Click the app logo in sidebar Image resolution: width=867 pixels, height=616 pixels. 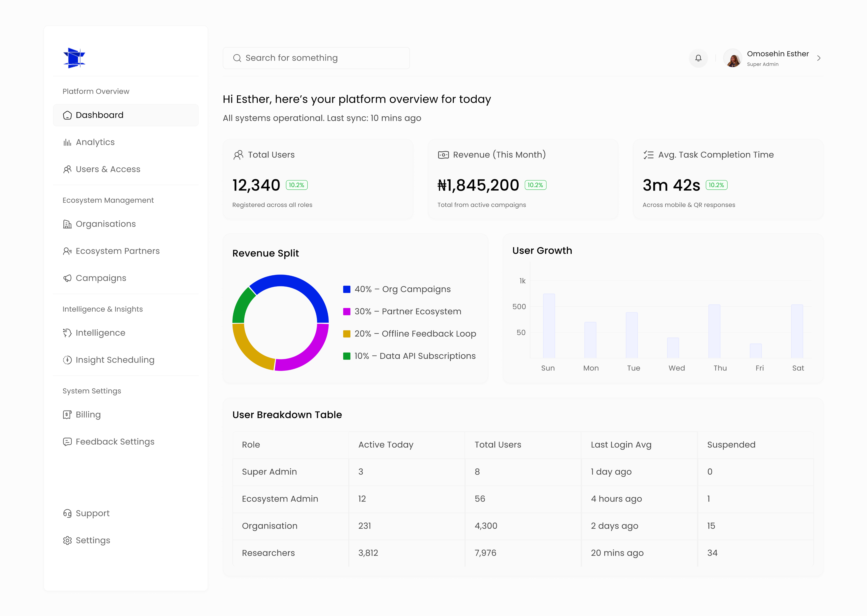[75, 58]
